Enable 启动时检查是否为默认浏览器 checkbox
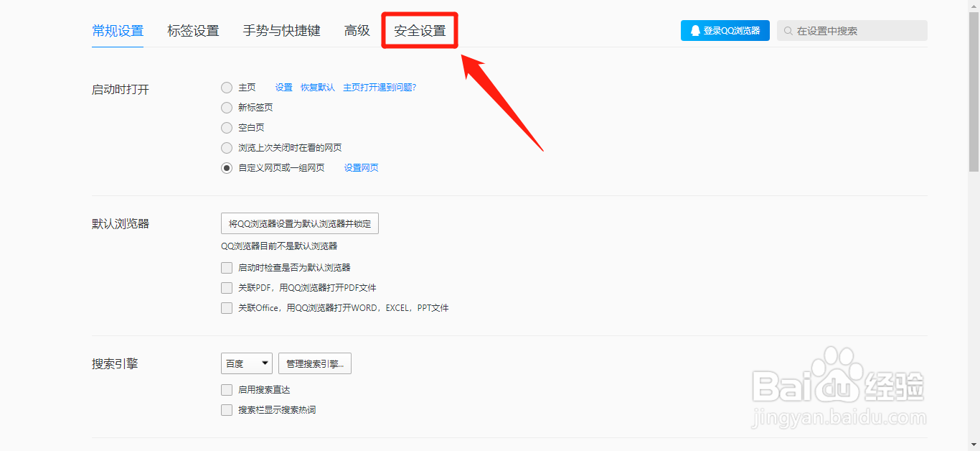 [227, 268]
